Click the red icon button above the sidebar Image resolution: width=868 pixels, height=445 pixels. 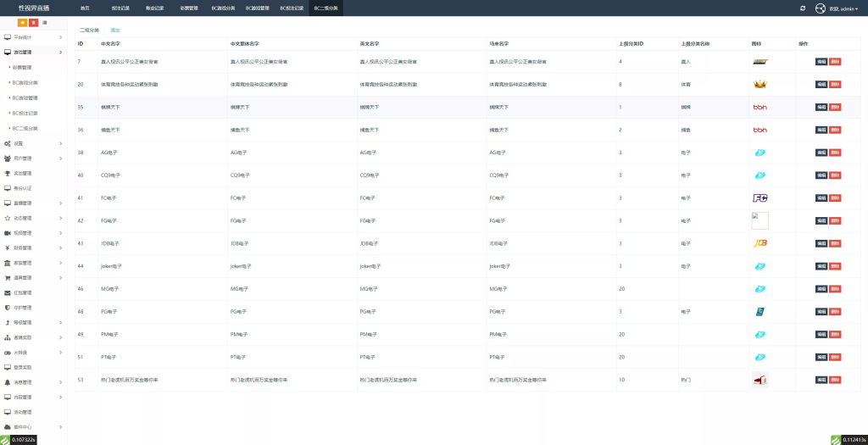[33, 22]
